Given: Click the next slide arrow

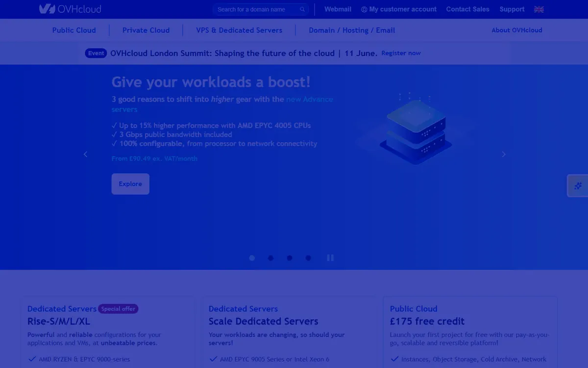Looking at the screenshot, I should coord(503,154).
